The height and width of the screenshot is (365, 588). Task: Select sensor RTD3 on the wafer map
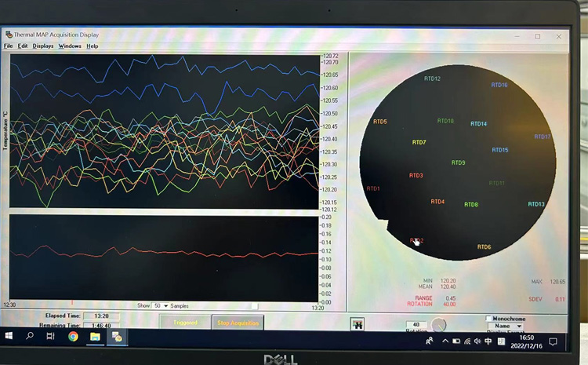pos(416,175)
